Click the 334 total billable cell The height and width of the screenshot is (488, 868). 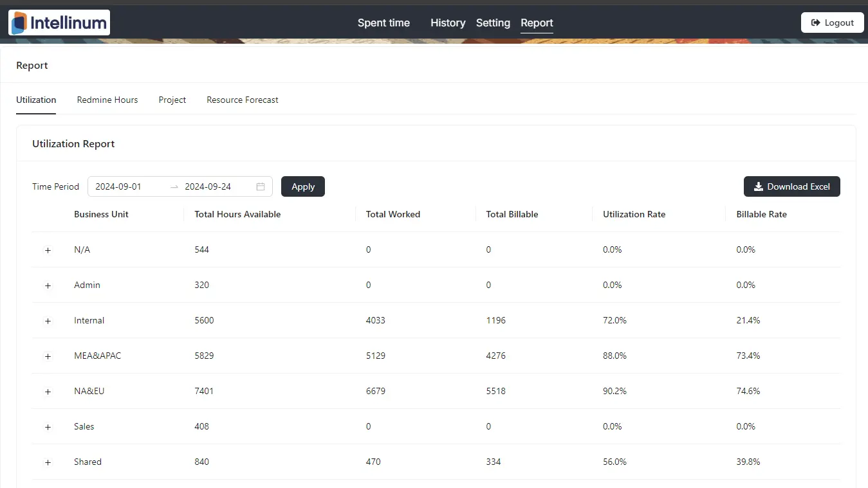(494, 462)
